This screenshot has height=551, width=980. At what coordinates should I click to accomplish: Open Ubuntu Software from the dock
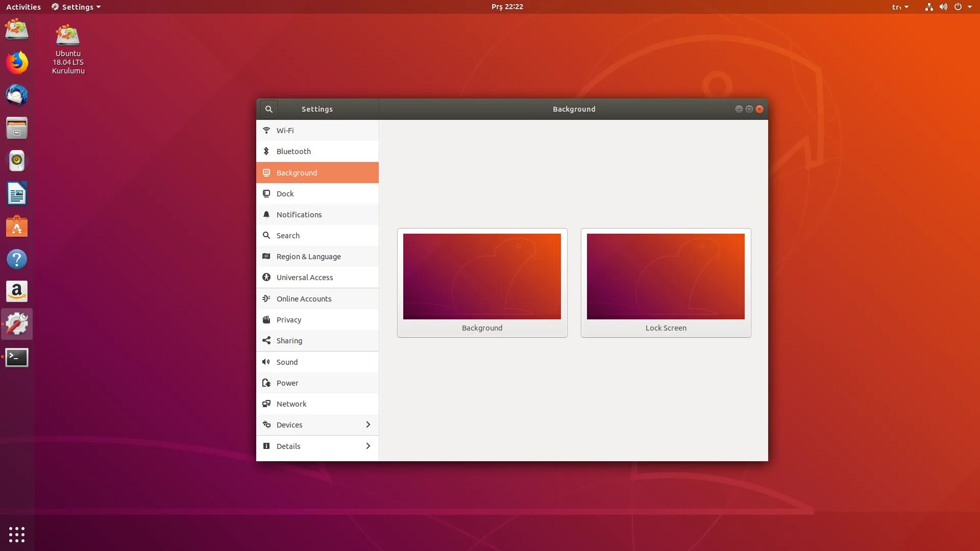(x=17, y=227)
